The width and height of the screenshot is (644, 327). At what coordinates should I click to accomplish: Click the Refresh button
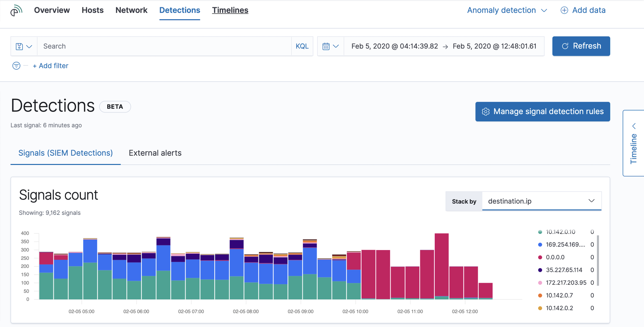point(581,46)
